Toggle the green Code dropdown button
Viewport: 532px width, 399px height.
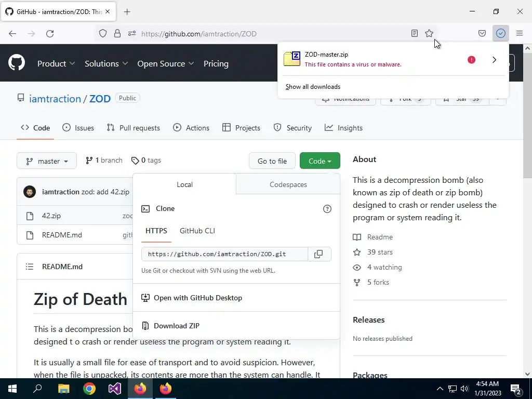(320, 161)
